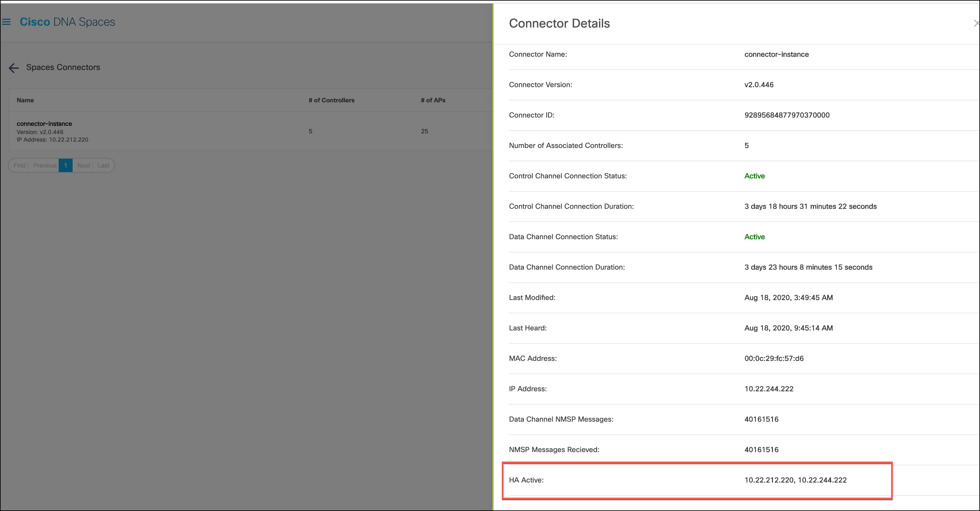Click the Connector Version: label
980x511 pixels.
(541, 85)
